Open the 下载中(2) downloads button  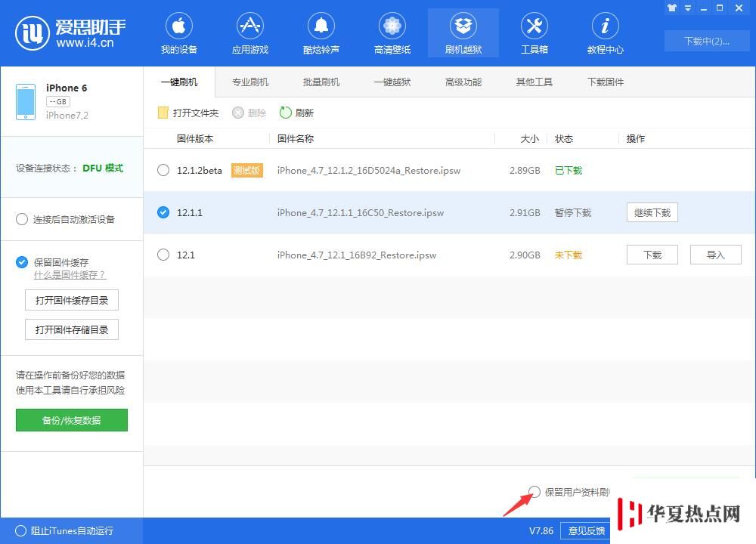point(706,41)
